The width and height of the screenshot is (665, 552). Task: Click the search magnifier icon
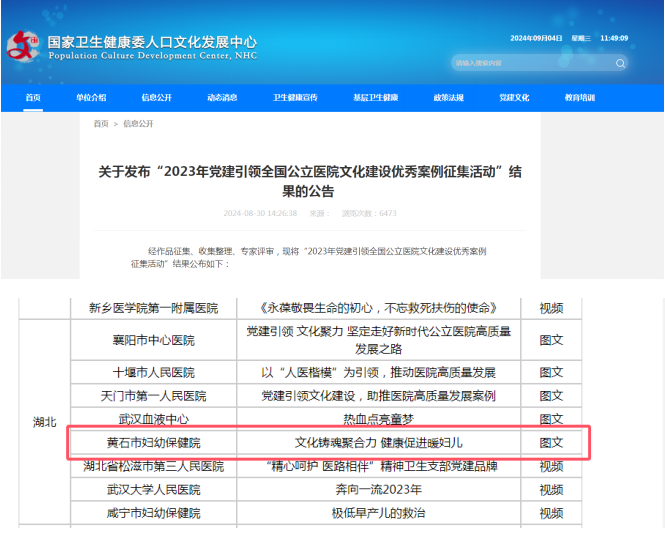coord(620,64)
